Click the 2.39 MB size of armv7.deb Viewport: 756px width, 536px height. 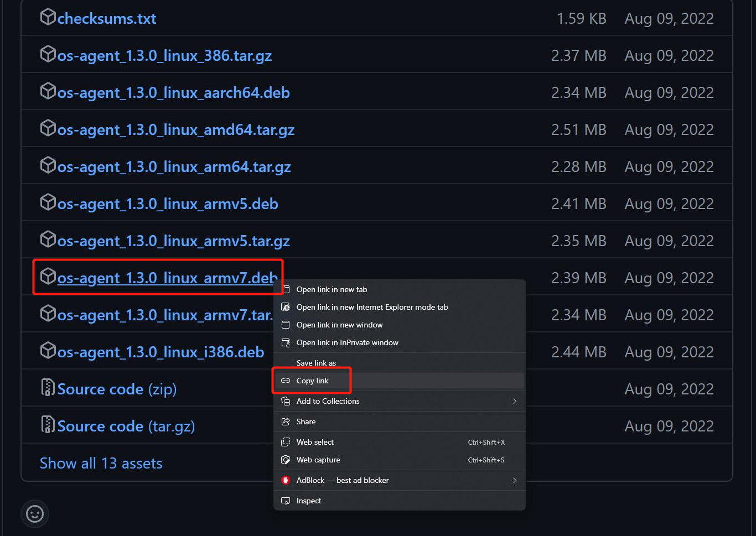579,278
